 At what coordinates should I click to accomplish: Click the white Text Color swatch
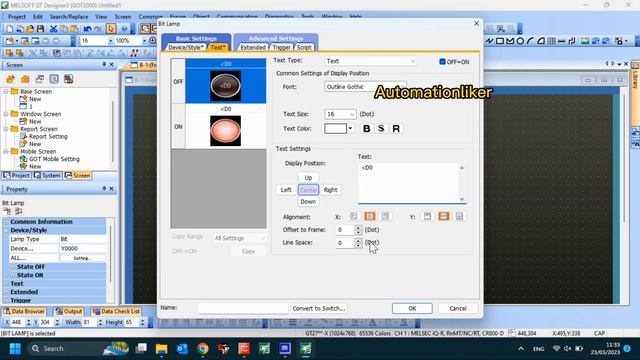coord(336,129)
